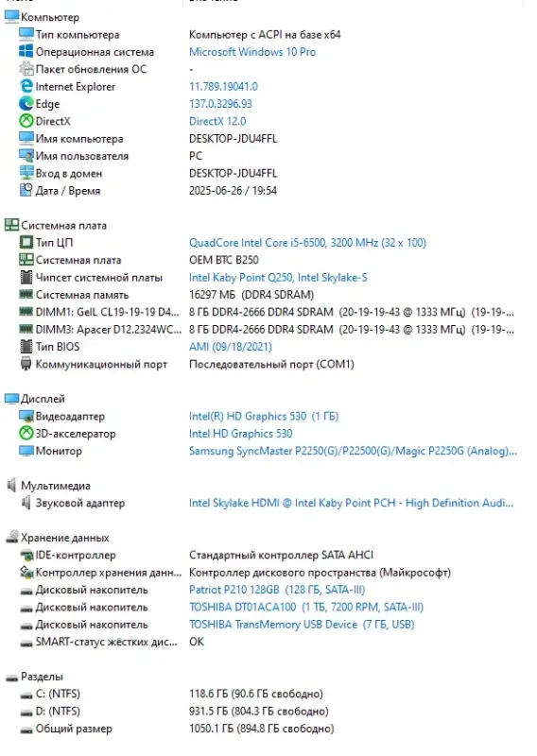Click the Хранение данных section icon
The image size is (537, 756).
coord(11,537)
